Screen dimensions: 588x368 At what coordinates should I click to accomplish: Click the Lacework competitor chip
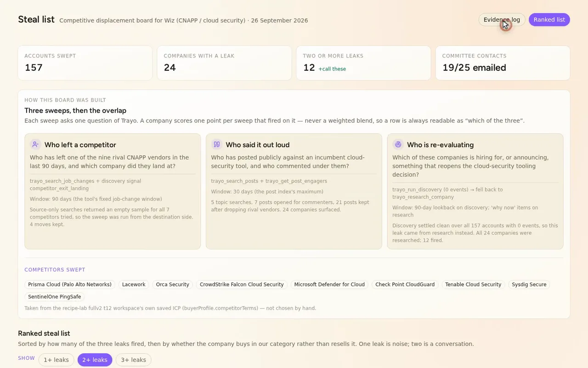(x=134, y=285)
